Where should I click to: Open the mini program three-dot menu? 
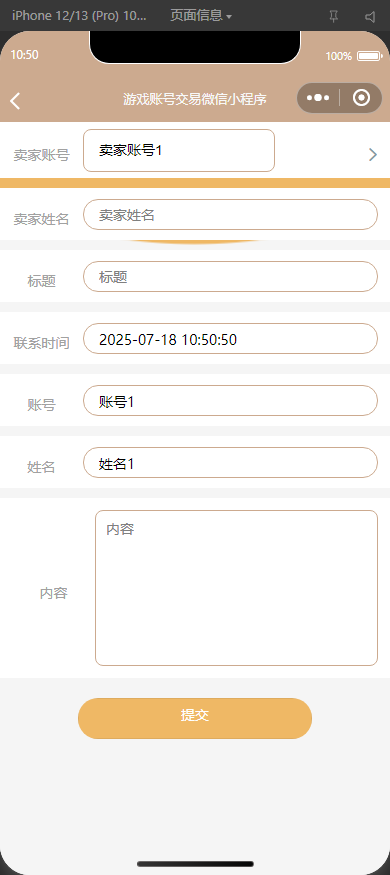click(x=318, y=98)
